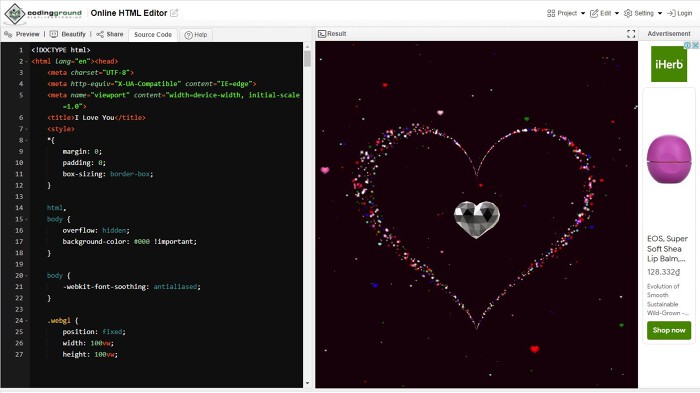700x393 pixels.
Task: Click the code editor vertical scrollbar thumb
Action: coord(307,59)
